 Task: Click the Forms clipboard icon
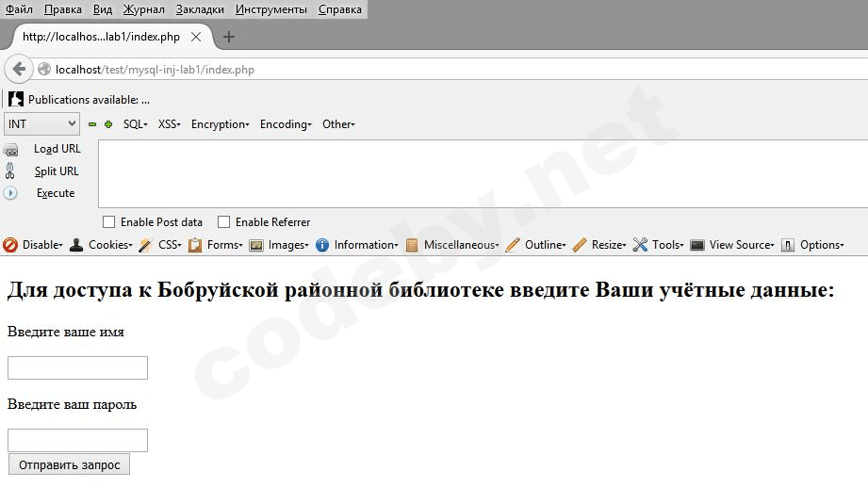[x=195, y=245]
